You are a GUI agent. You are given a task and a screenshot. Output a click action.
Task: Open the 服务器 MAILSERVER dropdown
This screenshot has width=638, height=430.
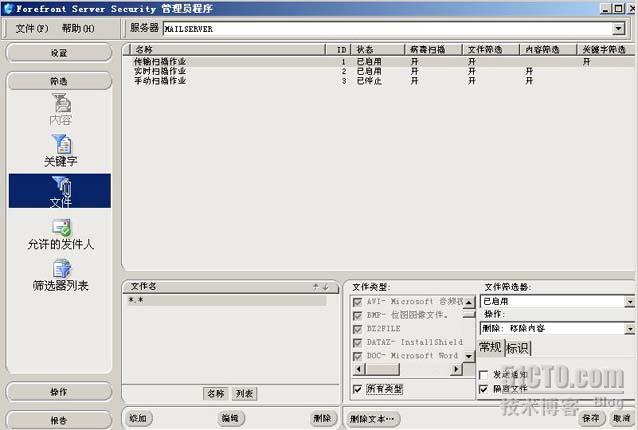618,28
